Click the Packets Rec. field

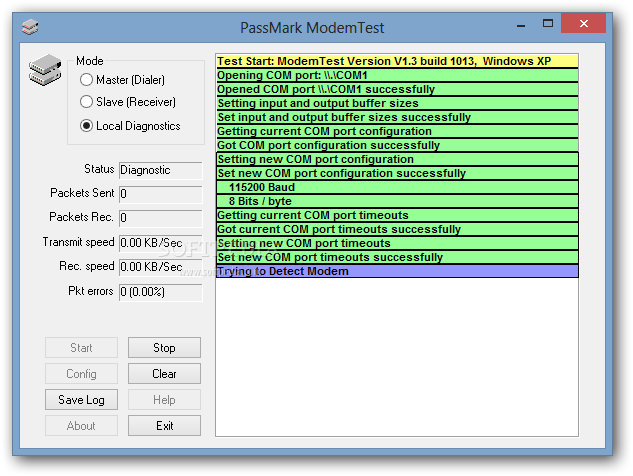point(161,218)
